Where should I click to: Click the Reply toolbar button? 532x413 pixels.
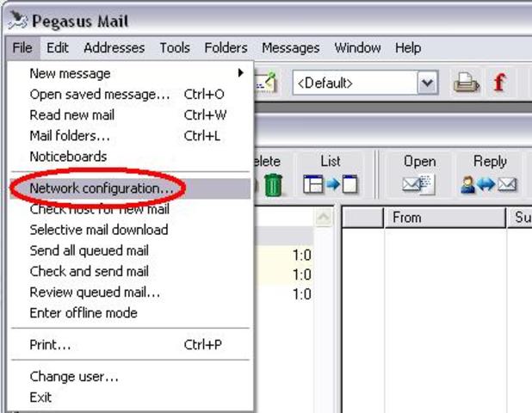pyautogui.click(x=489, y=175)
